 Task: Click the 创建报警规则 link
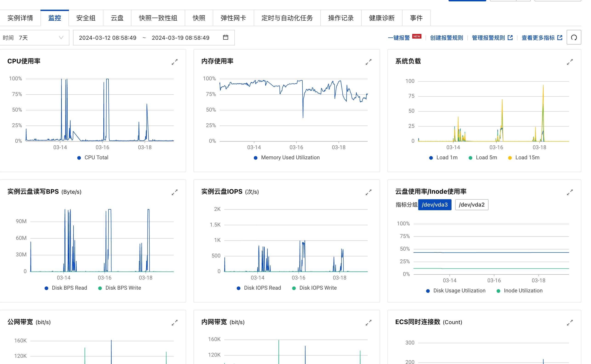click(446, 38)
